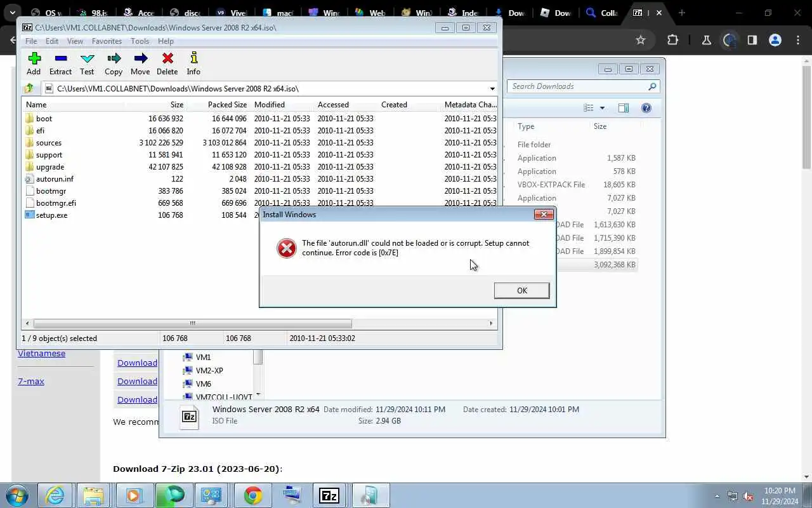
Task: Bookmark this page with Chrome star icon
Action: click(641, 40)
